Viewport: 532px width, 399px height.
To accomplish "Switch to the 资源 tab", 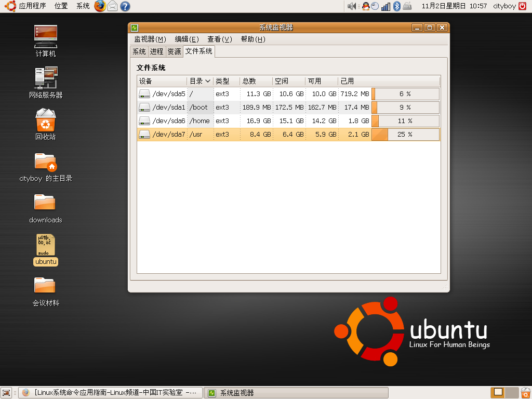I will pyautogui.click(x=175, y=51).
